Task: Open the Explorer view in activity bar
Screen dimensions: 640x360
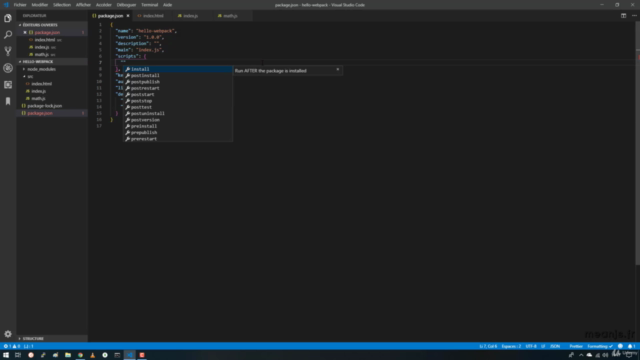Action: click(8, 18)
